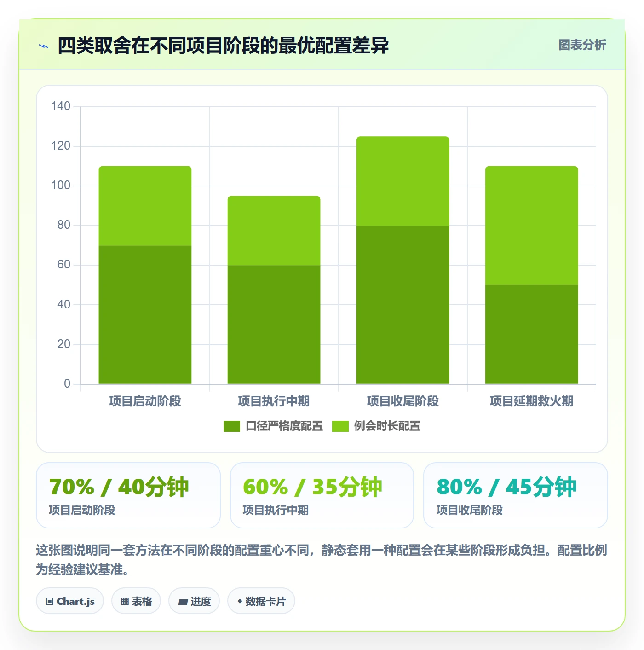The image size is (644, 650).
Task: Select the dark green bar segment for 项目延期救火期
Action: [531, 335]
